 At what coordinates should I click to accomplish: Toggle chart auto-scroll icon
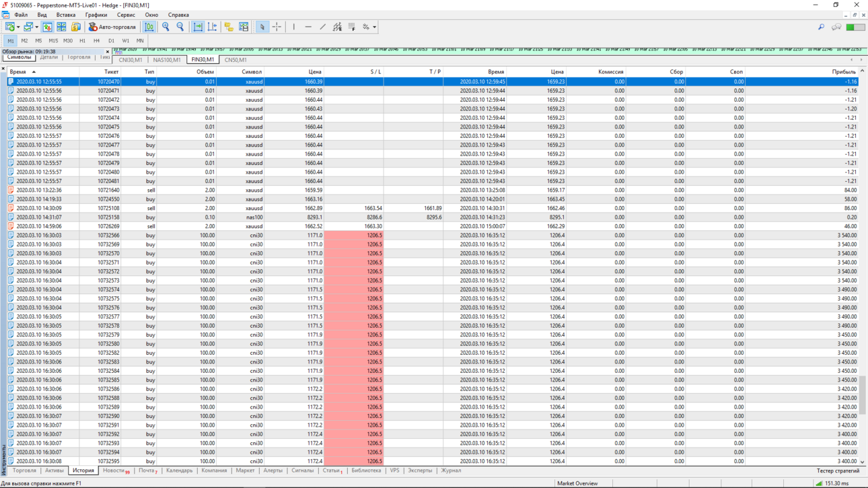point(198,27)
